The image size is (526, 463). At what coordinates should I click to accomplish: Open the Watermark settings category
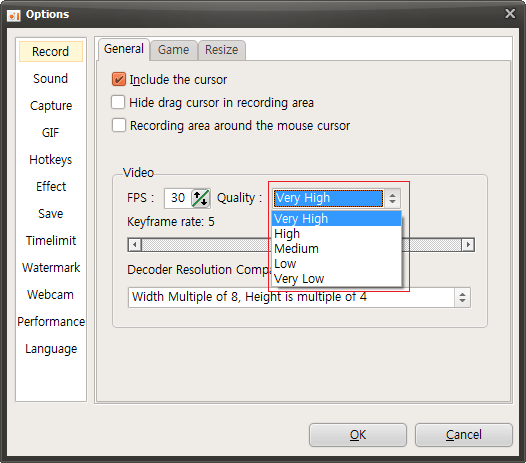[51, 268]
